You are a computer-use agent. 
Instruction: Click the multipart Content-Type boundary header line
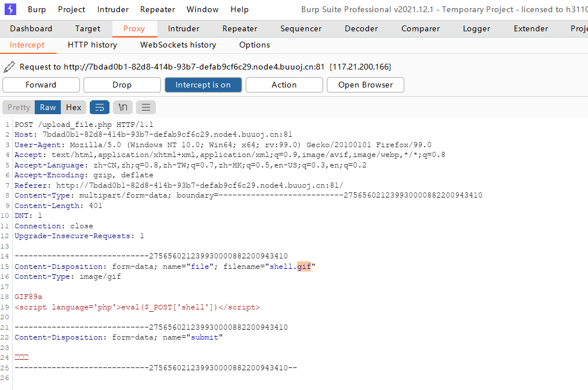[249, 195]
